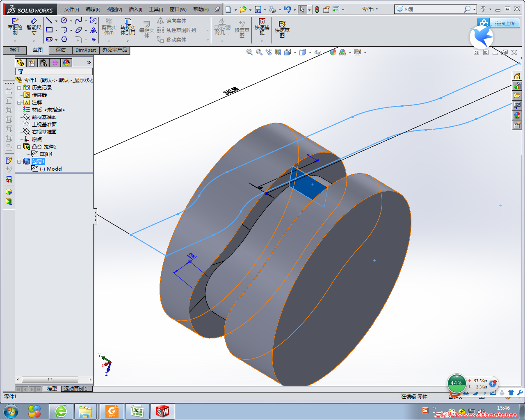Open the 编辑(E) menu

[x=93, y=9]
